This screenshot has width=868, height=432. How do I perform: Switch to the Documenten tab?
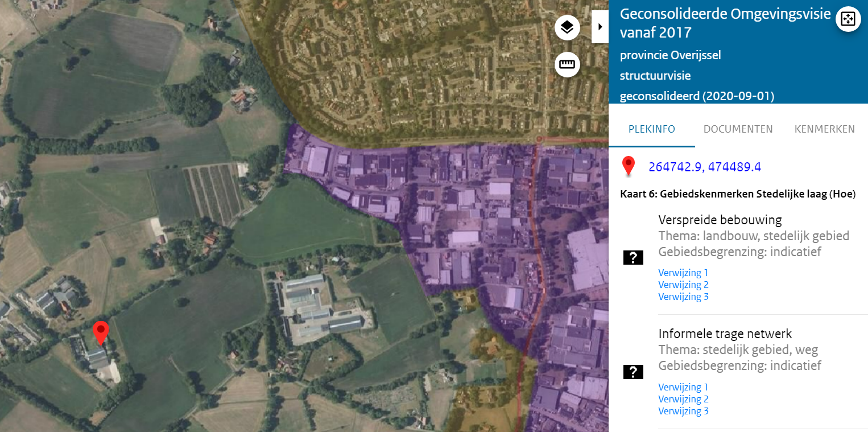pos(738,129)
